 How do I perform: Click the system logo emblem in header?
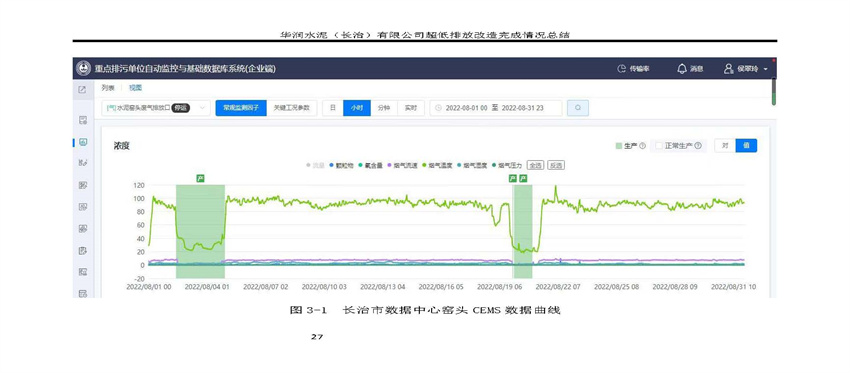coord(83,68)
